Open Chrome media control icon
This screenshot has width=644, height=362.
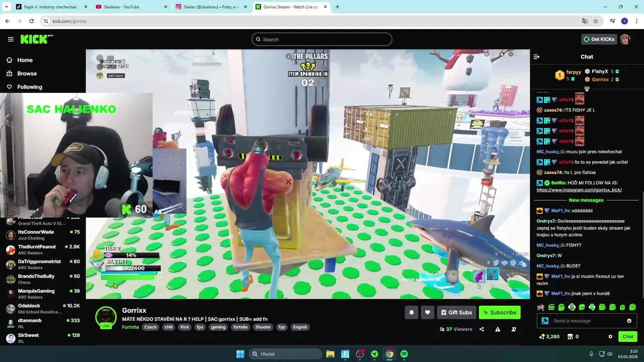coord(612,21)
